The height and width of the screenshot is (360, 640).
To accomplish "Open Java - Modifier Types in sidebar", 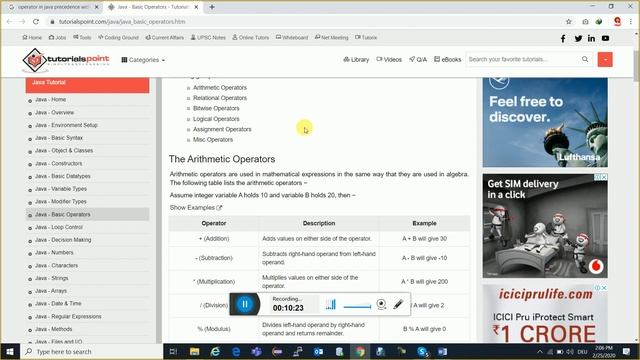I will pos(60,202).
